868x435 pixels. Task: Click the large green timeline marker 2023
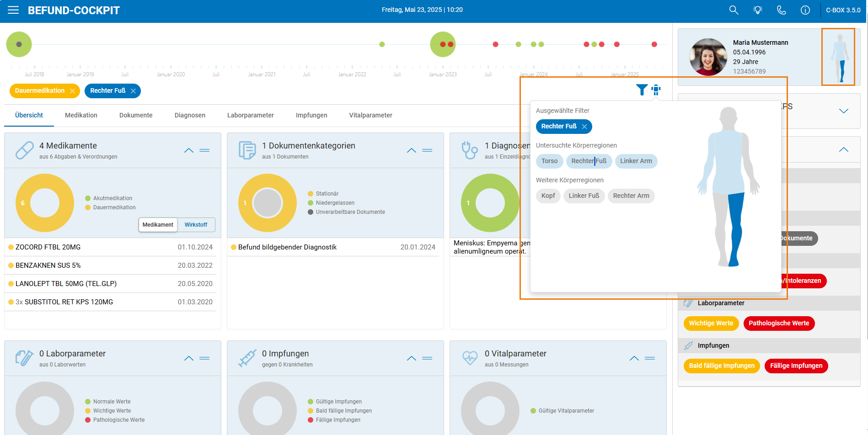(443, 44)
